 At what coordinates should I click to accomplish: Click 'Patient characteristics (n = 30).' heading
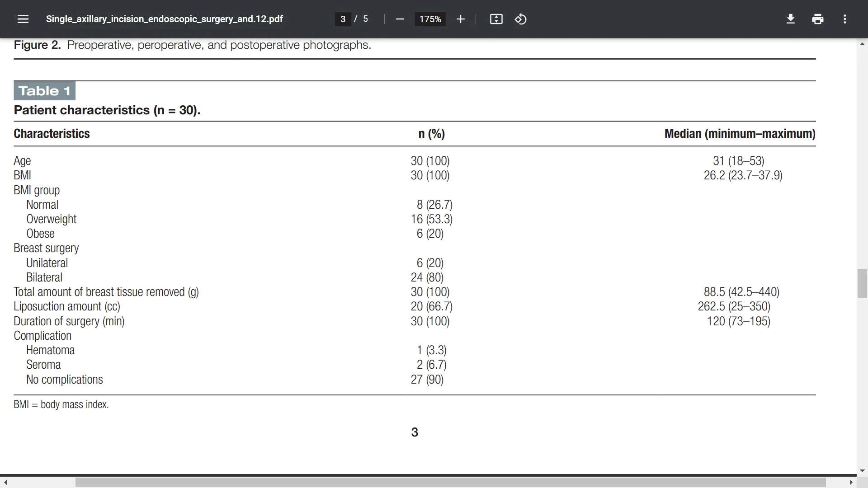tap(107, 110)
